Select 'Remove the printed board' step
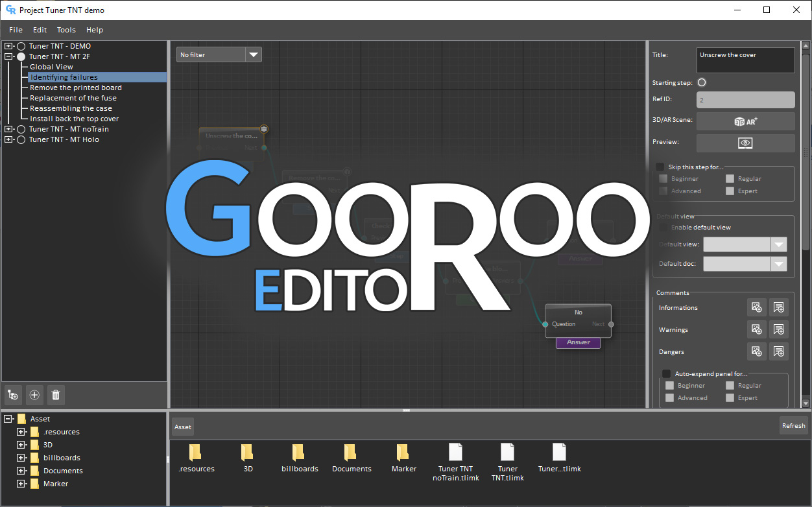The width and height of the screenshot is (812, 507). click(x=76, y=88)
